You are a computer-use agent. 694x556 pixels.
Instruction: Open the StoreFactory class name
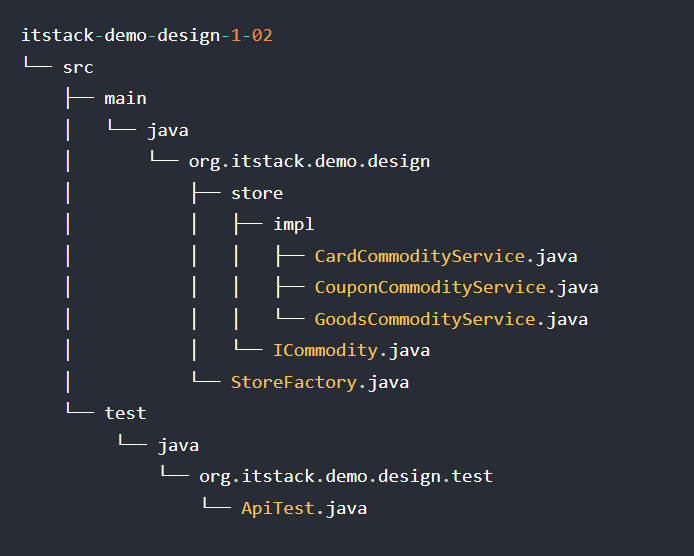[x=293, y=382]
